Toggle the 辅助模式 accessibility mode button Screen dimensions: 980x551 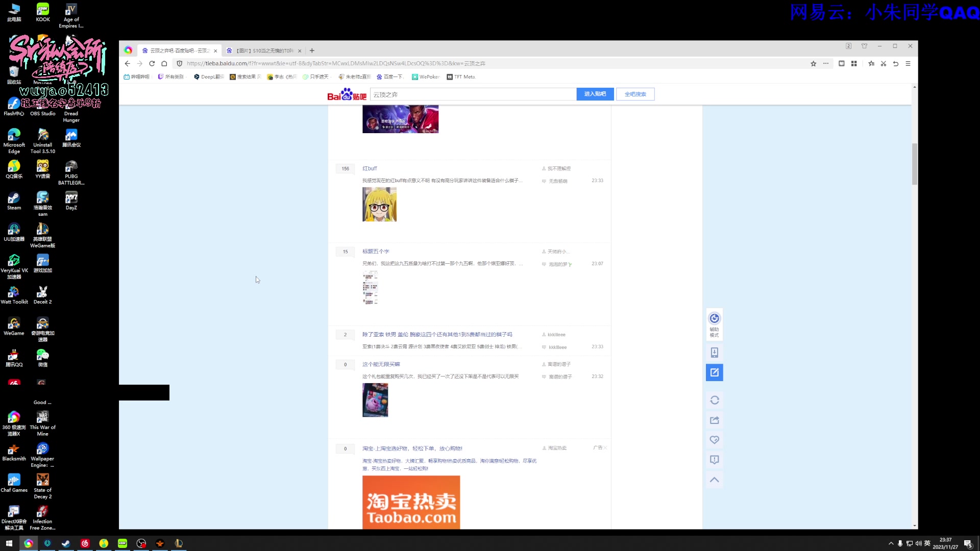click(714, 324)
